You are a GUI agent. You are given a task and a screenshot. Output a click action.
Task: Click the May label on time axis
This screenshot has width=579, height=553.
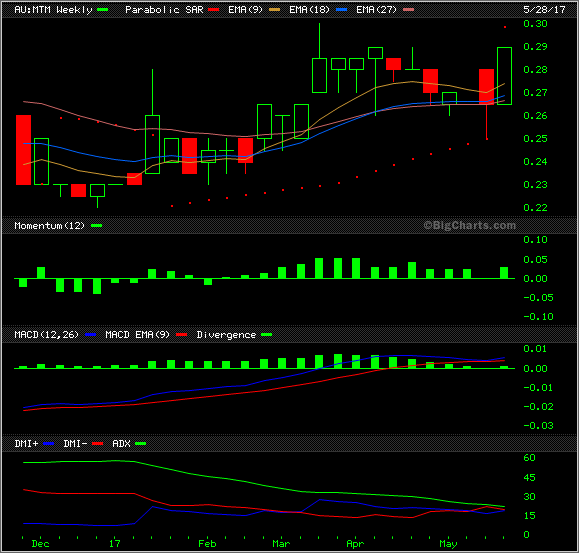(448, 544)
